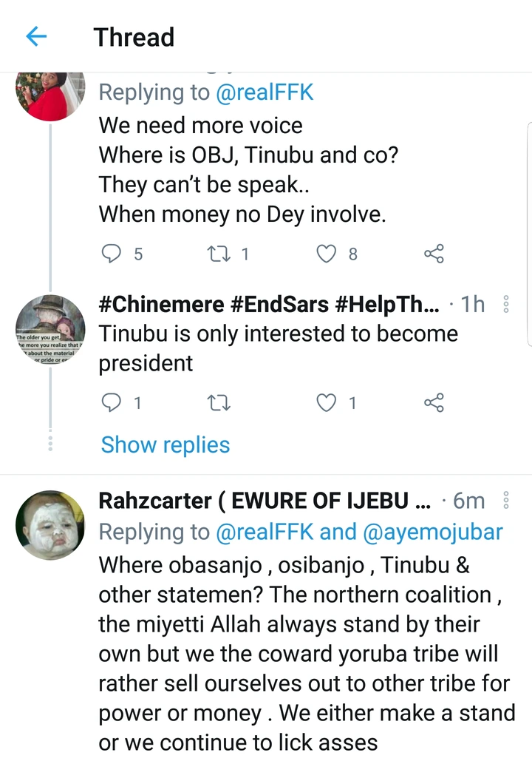Share the 'Tinubu is only interested' tweet
Viewport: 532px width, 761px height.
tap(434, 402)
